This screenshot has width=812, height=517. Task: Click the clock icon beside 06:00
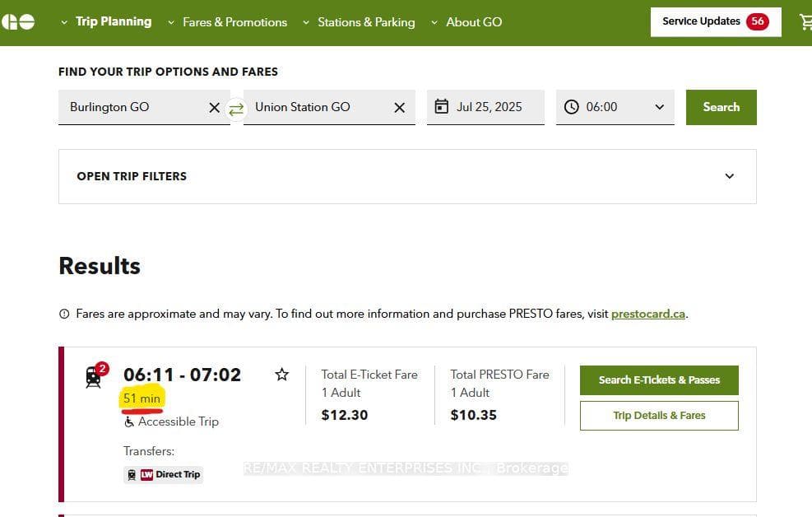click(571, 107)
